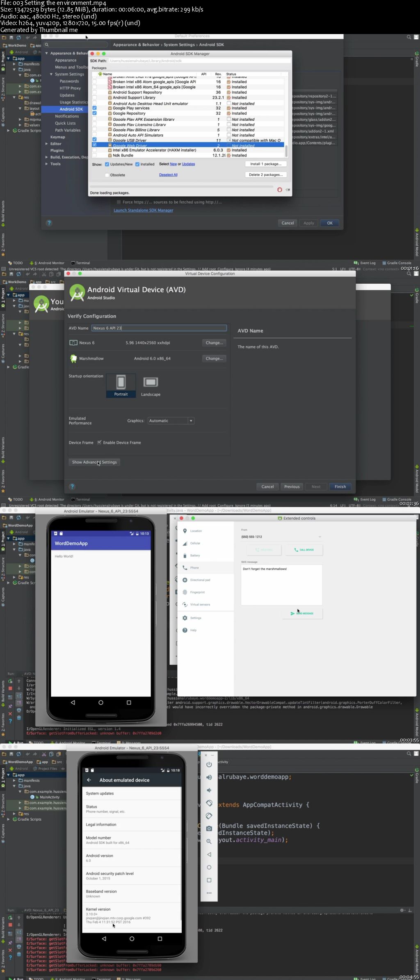Uncheck Google USB Driver package checkbox
Viewport: 420px width, 980px height.
point(94,140)
